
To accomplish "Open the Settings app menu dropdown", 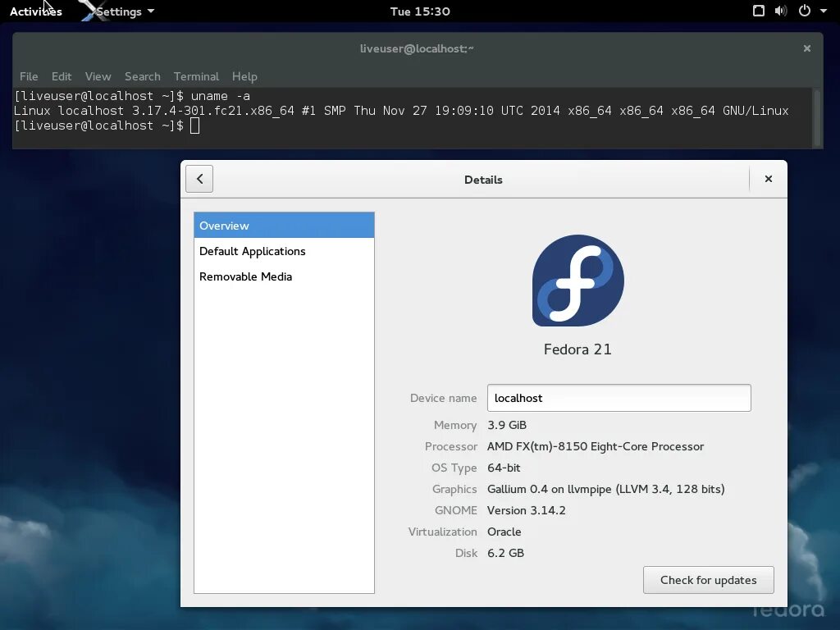I will [x=119, y=11].
